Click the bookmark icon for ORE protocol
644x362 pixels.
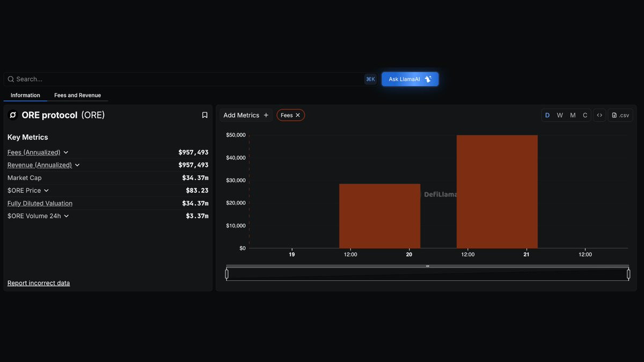coord(204,115)
